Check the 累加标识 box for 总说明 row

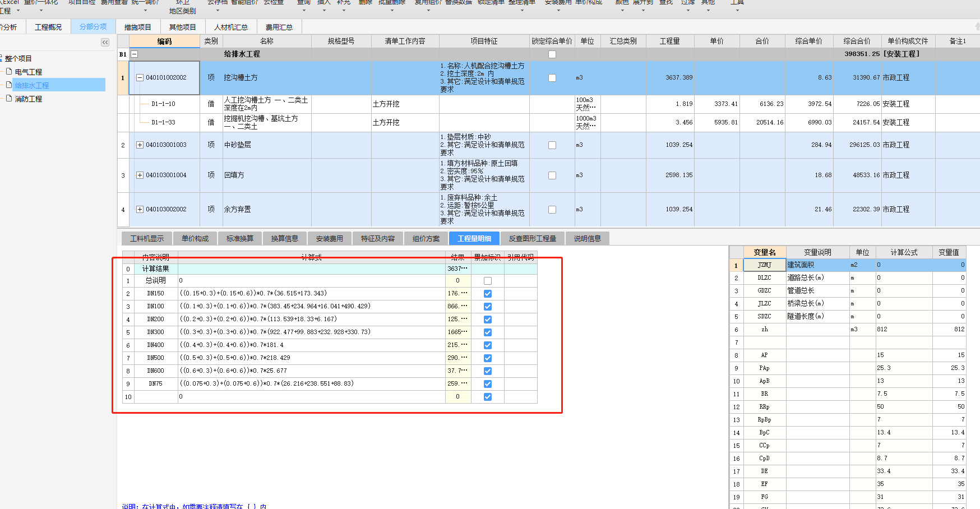(x=488, y=281)
